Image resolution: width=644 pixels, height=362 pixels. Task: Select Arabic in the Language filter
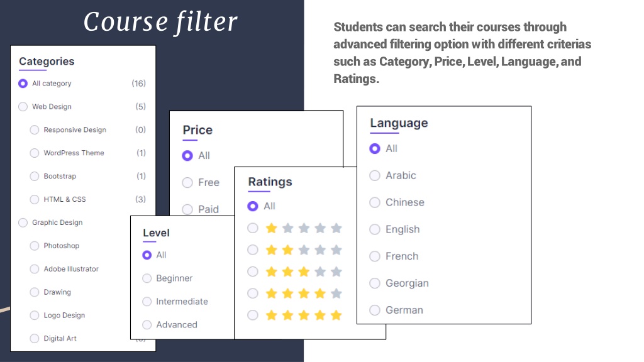pos(375,176)
